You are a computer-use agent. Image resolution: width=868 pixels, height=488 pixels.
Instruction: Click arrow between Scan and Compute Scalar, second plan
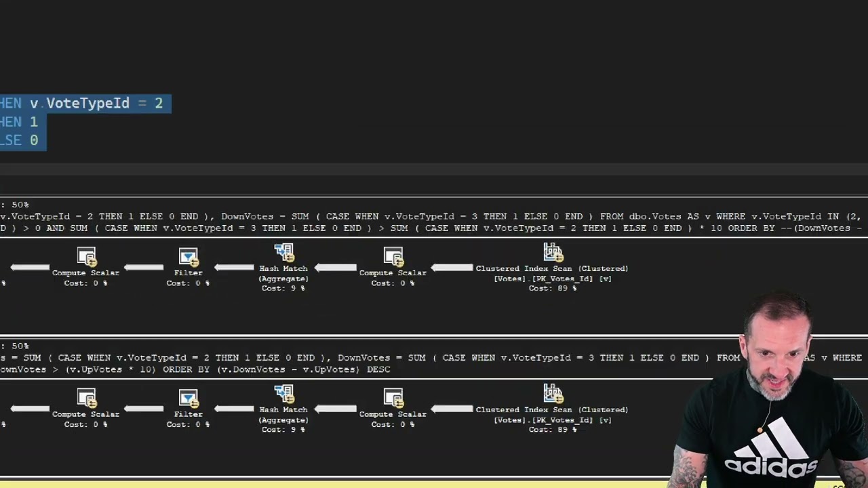click(x=452, y=409)
